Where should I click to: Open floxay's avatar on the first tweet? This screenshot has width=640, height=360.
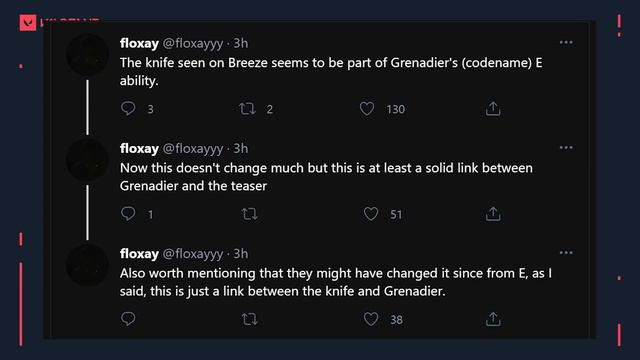click(x=87, y=55)
